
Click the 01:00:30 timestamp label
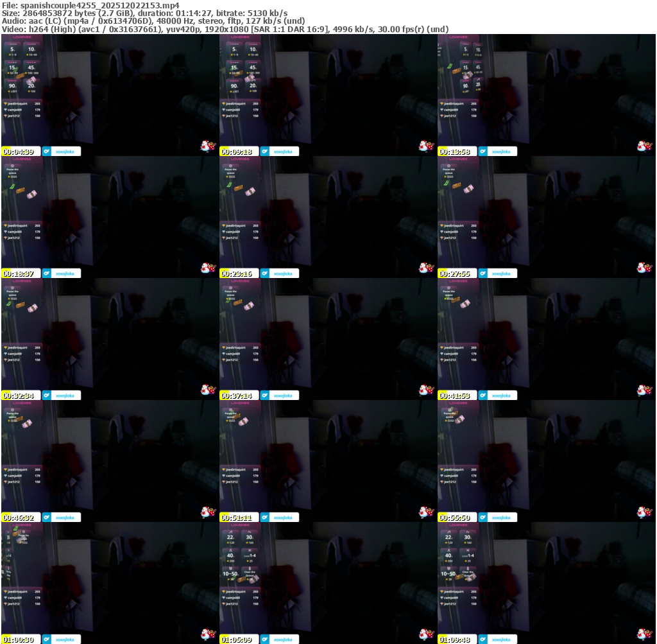coord(19,640)
